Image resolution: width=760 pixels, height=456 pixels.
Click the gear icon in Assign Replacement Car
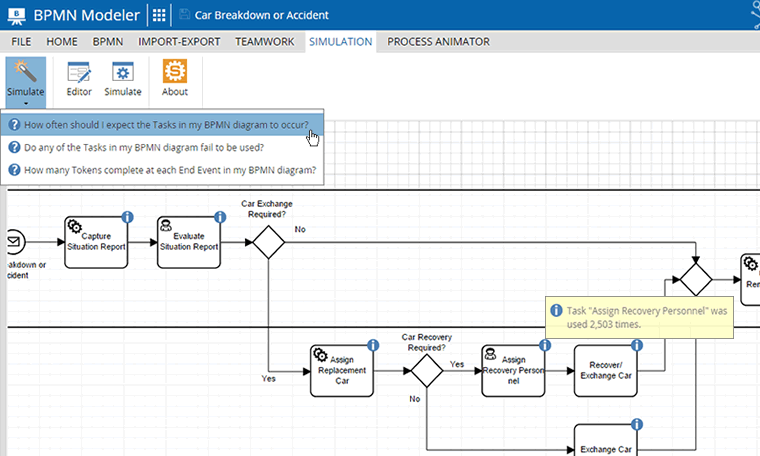[x=320, y=355]
